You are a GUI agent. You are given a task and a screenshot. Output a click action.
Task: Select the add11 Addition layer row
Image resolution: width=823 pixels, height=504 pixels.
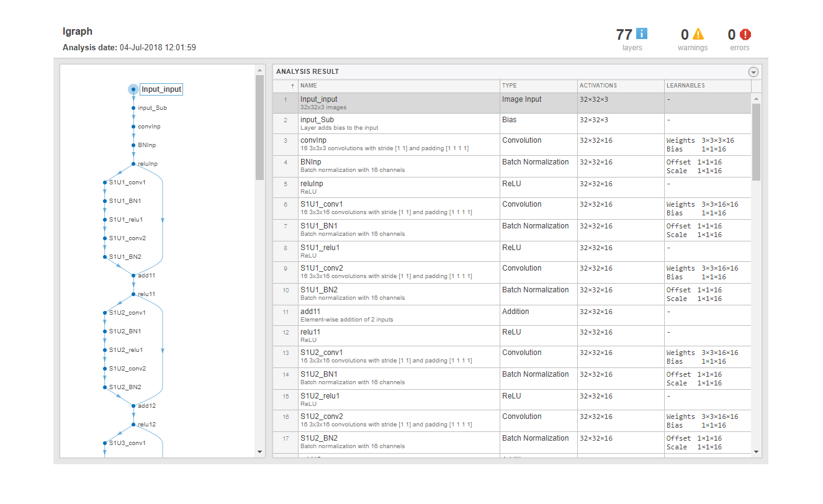[512, 315]
